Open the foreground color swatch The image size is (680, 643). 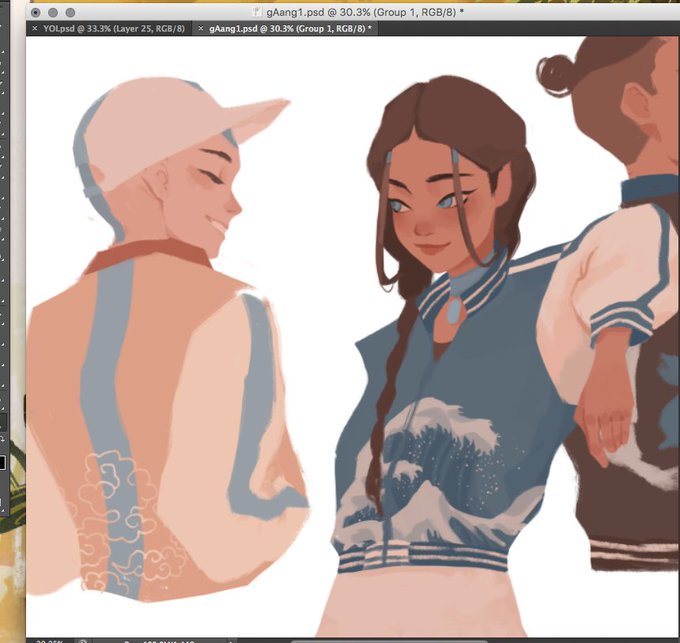(x=2, y=462)
